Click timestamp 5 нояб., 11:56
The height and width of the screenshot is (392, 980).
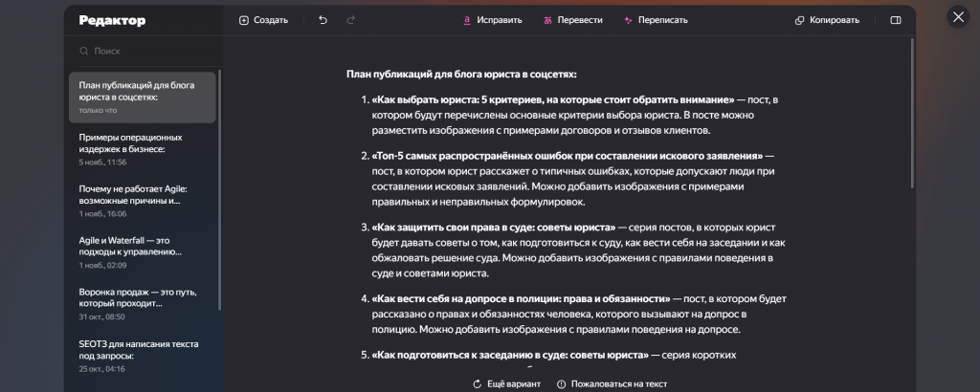[103, 163]
